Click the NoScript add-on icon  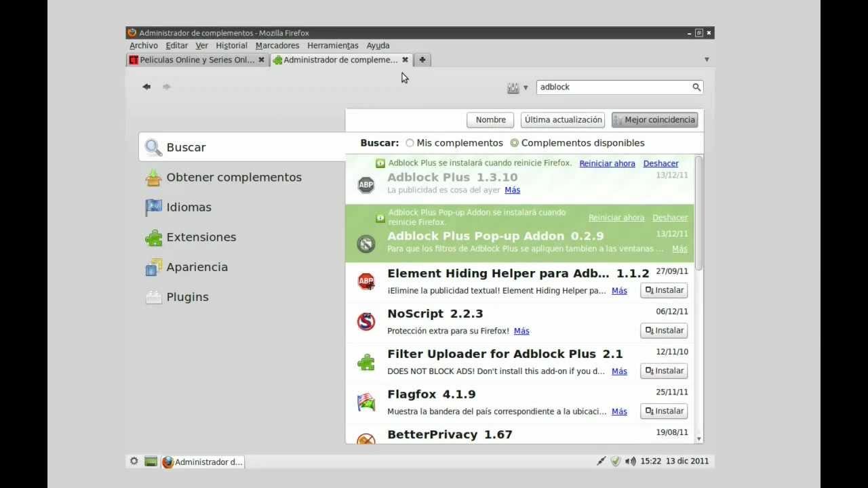[366, 321]
